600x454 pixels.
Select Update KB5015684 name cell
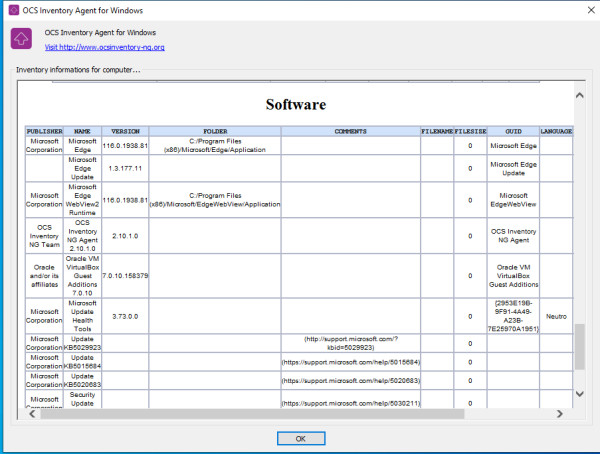[82, 362]
